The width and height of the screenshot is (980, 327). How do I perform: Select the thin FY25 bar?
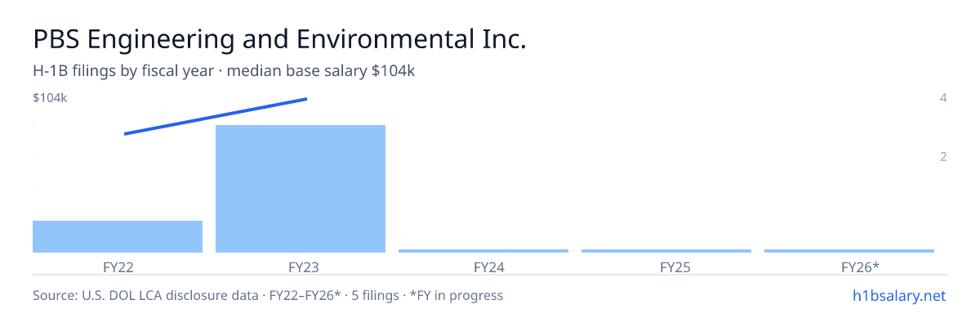[666, 251]
